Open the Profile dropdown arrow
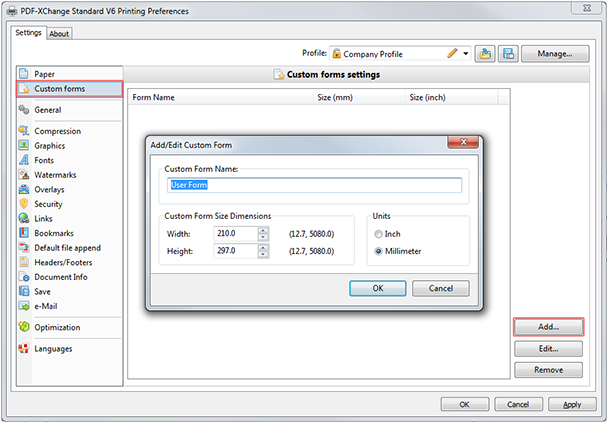 click(465, 54)
